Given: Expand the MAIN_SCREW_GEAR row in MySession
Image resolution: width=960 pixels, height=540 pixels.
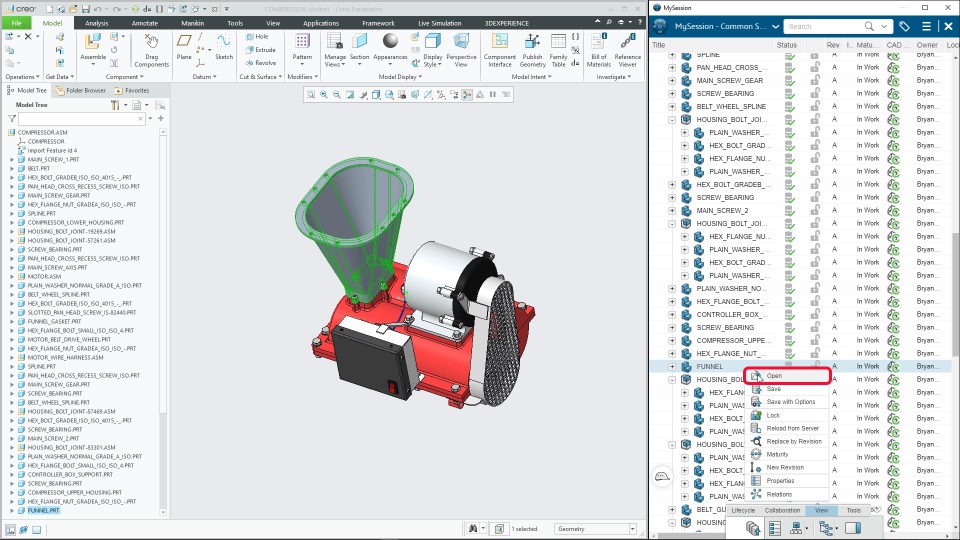Looking at the screenshot, I should (x=672, y=80).
